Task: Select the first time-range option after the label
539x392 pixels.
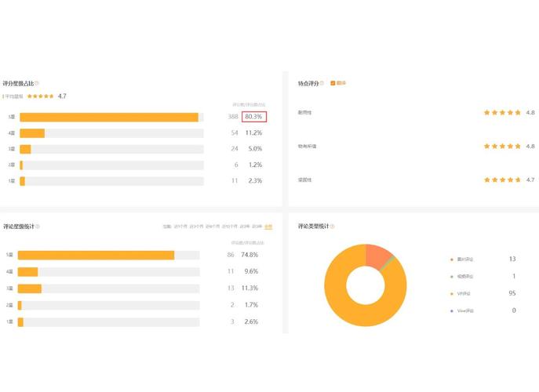Action: 180,227
